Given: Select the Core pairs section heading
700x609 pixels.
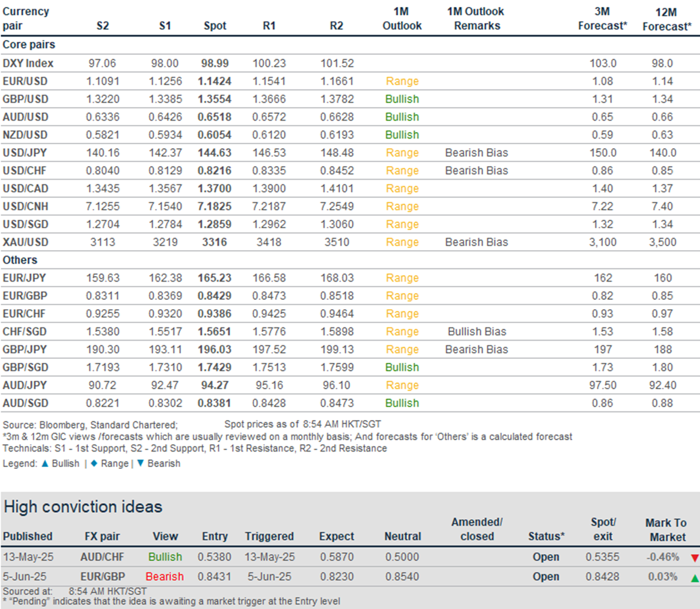Looking at the screenshot, I should [x=29, y=45].
